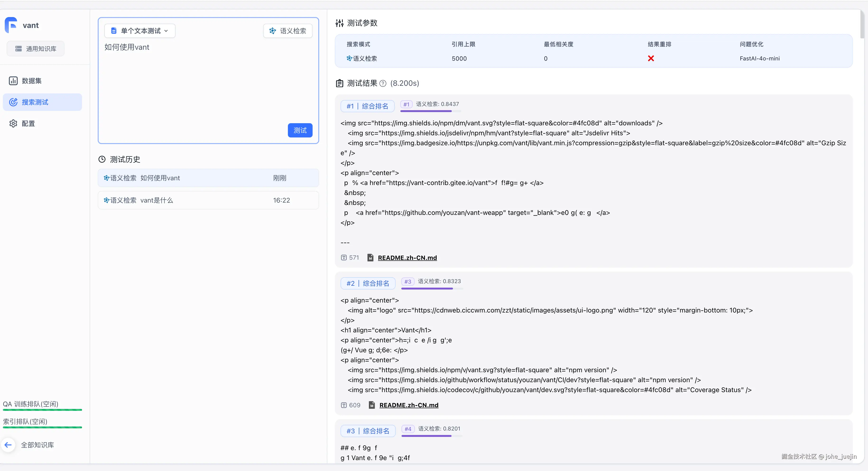Click the vant knowledge base logo
868x471 pixels.
click(11, 25)
